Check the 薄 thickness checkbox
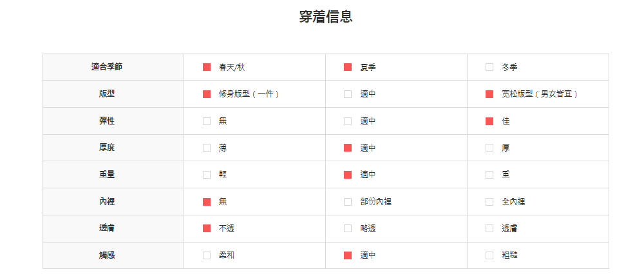 click(207, 148)
